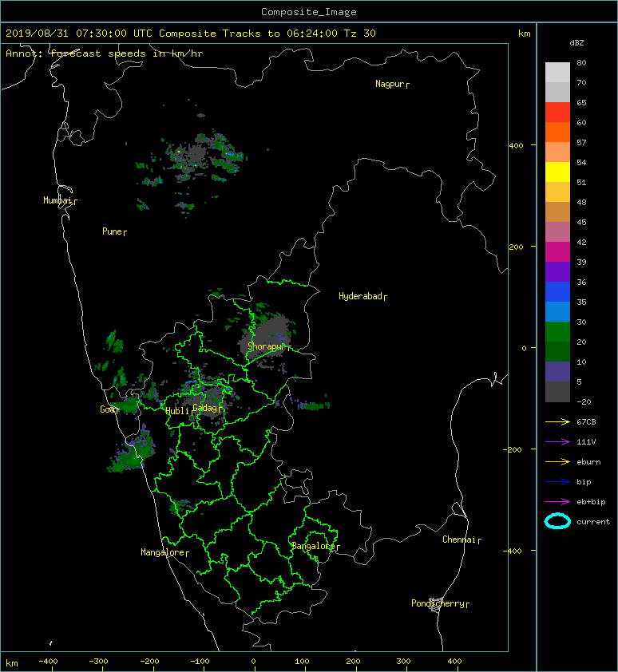Click the purple 39 dBZ color swatch
618x672 pixels.
point(557,271)
